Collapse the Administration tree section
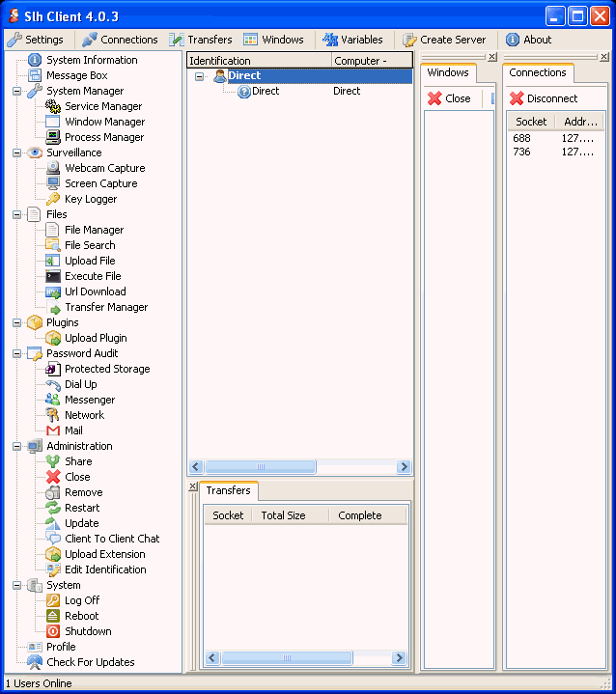This screenshot has width=616, height=694. click(x=18, y=446)
